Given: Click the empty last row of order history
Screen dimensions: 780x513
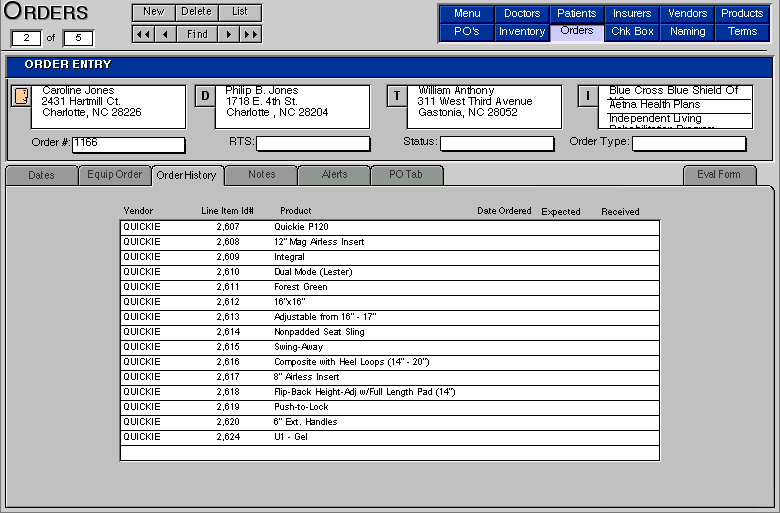Looking at the screenshot, I should tap(390, 453).
